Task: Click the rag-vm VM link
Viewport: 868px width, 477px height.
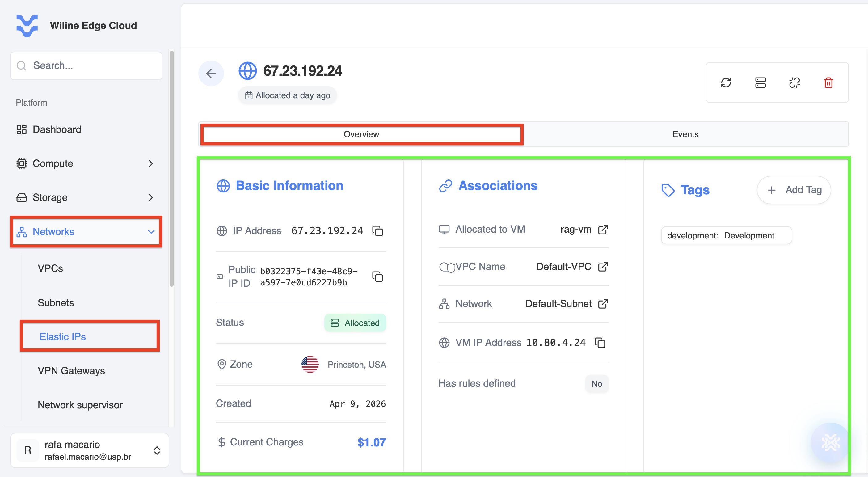Action: [x=576, y=230]
